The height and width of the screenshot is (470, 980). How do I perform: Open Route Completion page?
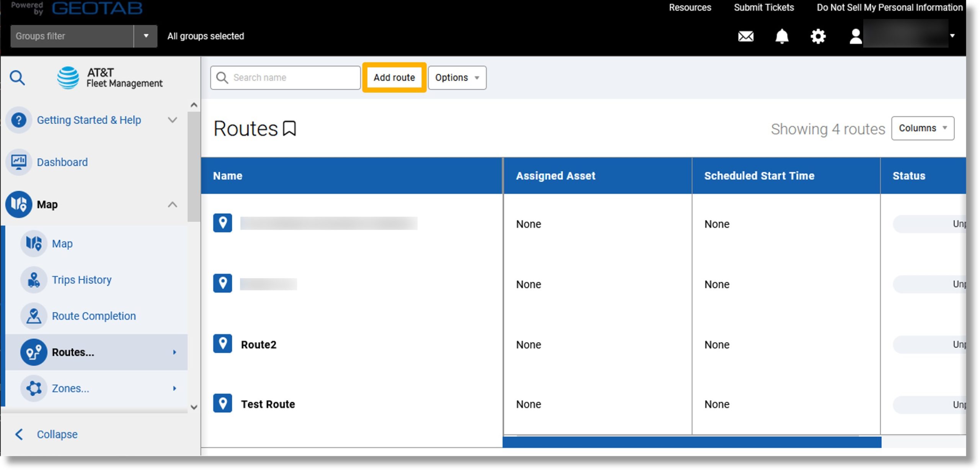coord(94,316)
